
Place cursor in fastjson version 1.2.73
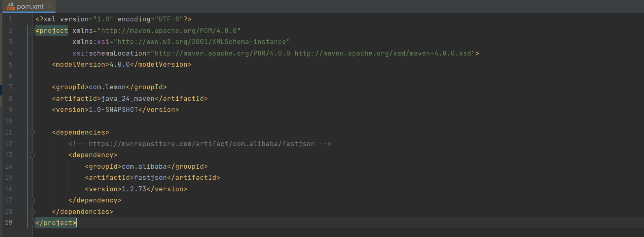[x=134, y=189]
